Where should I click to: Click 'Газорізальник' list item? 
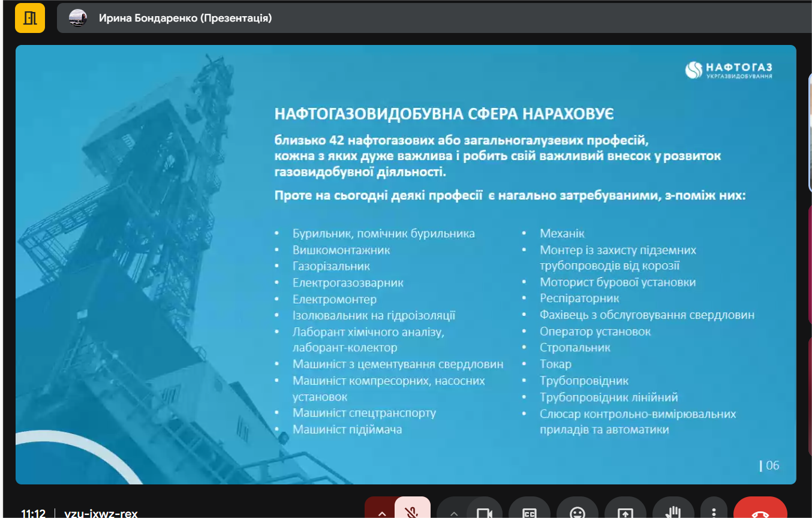tap(331, 266)
